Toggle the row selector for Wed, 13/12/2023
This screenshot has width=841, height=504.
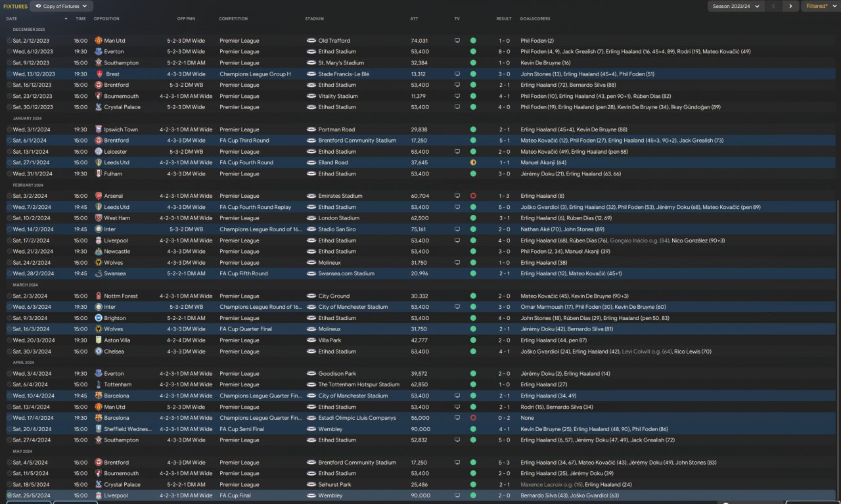[x=9, y=74]
